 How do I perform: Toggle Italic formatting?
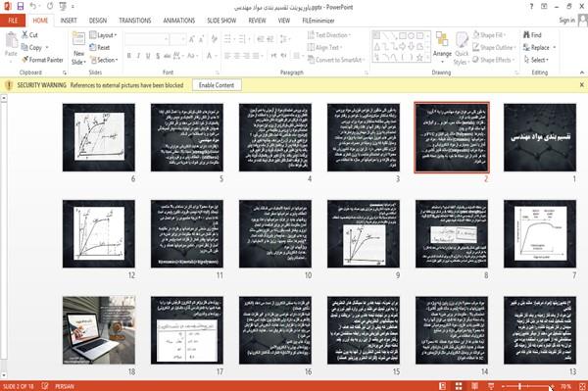pos(138,56)
